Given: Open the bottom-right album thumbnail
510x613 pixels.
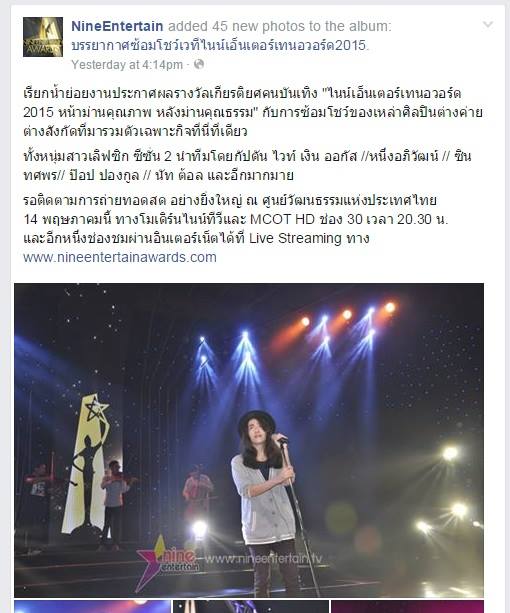Looking at the screenshot, I should (x=407, y=606).
